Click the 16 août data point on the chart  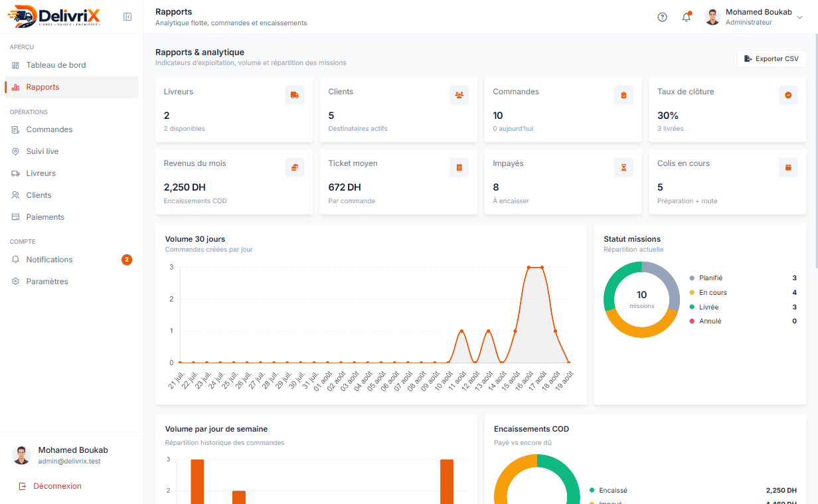coord(529,268)
